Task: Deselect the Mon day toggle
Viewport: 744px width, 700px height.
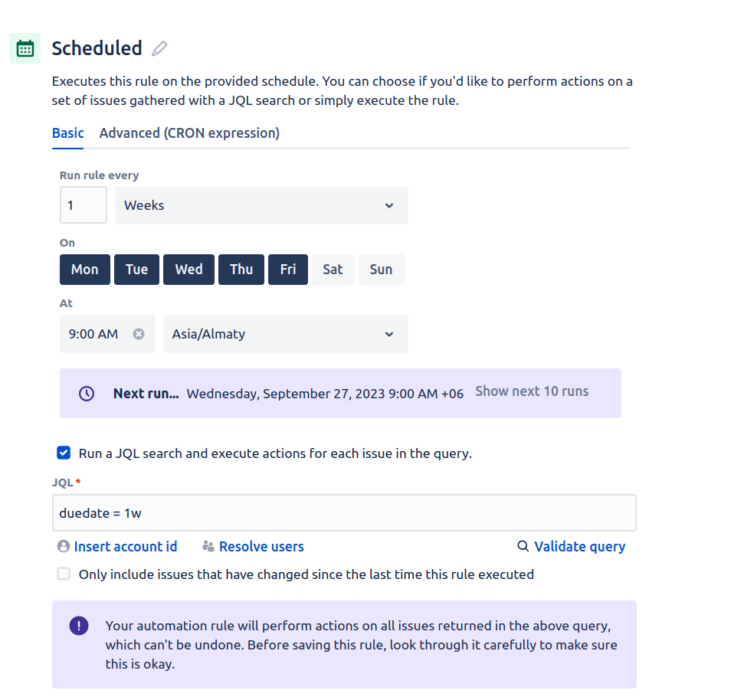Action: 84,269
